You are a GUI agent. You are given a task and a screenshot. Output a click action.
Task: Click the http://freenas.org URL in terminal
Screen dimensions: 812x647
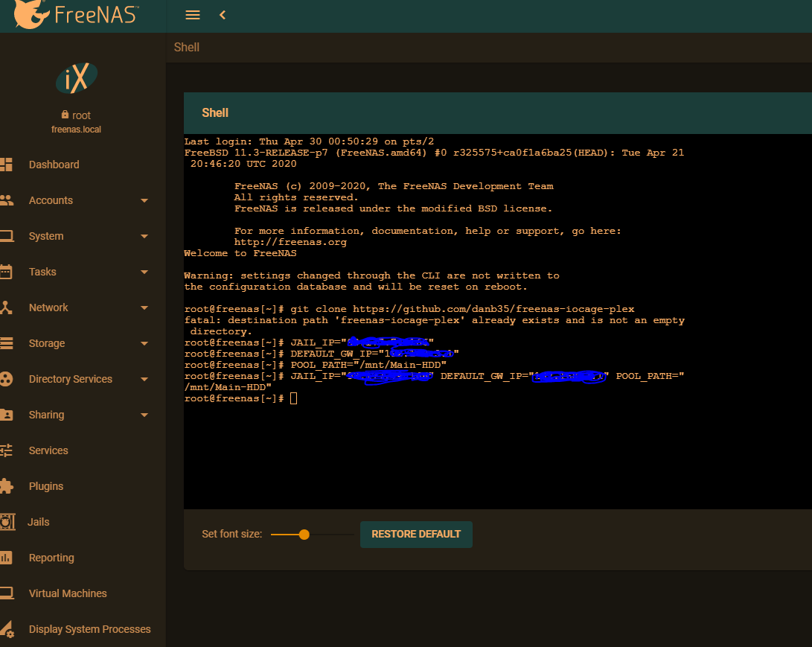point(290,242)
